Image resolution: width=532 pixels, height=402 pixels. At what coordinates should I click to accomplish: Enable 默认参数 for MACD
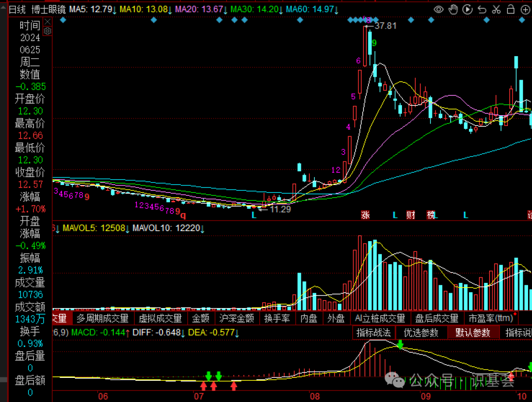point(472,333)
